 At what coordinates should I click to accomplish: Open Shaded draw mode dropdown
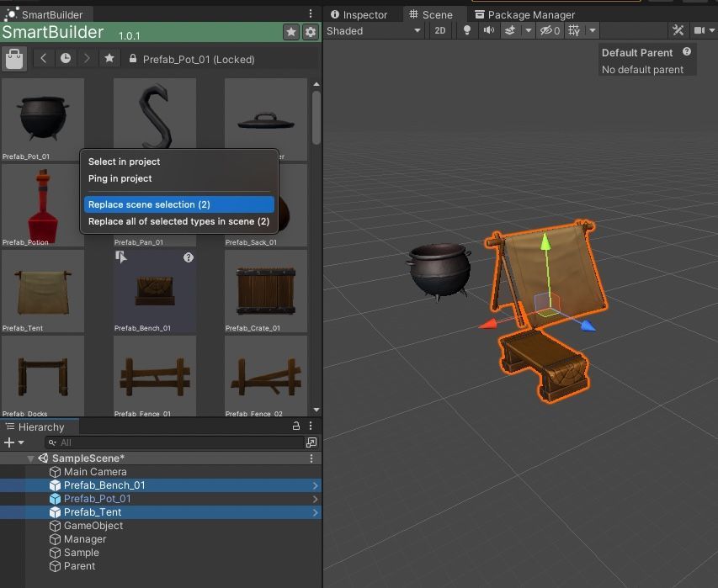pyautogui.click(x=374, y=30)
